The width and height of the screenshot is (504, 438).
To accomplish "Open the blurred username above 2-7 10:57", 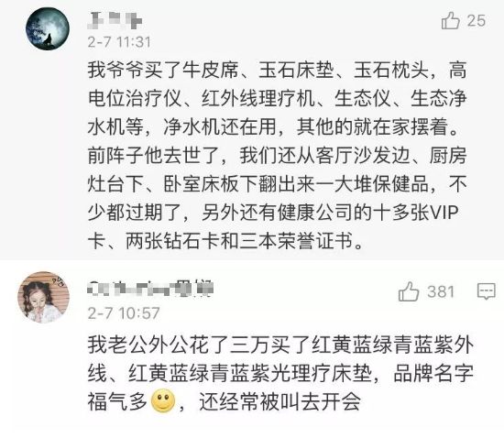I will [x=150, y=289].
